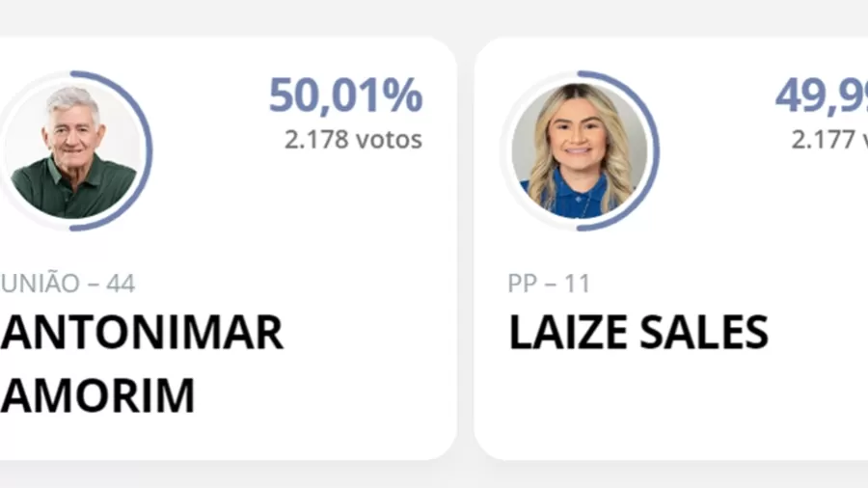The image size is (868, 488).
Task: Select the Laize Sales candidate card
Action: coord(671,248)
